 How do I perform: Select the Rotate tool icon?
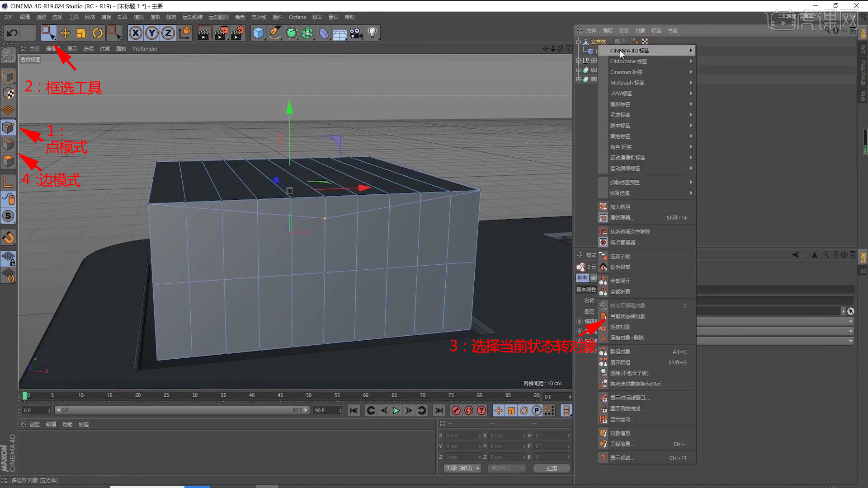pos(98,33)
